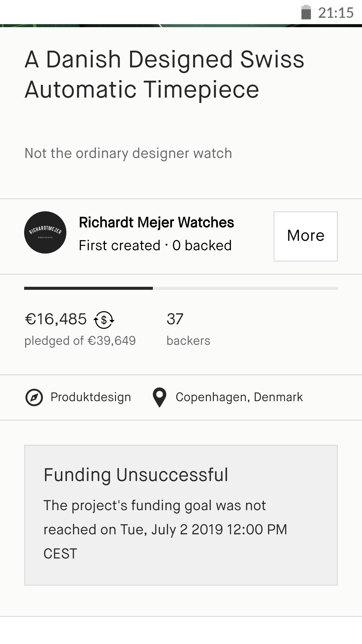
Task: Click the 21:15 clock in status bar
Action: click(336, 13)
